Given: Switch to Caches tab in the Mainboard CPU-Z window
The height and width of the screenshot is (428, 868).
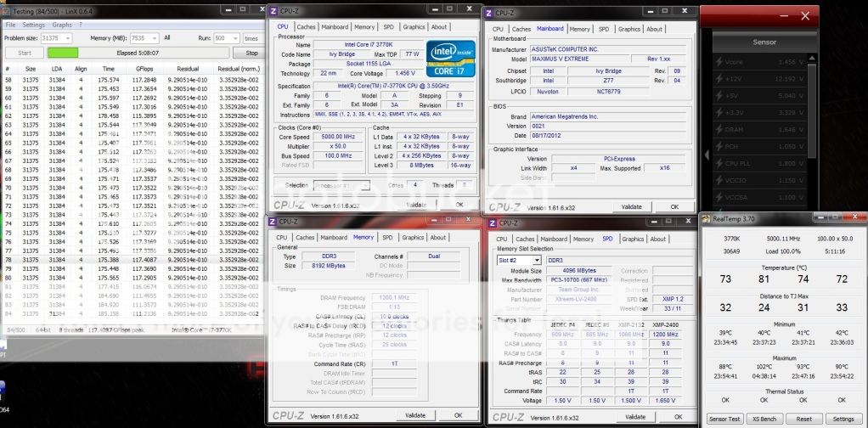Looking at the screenshot, I should 521,29.
